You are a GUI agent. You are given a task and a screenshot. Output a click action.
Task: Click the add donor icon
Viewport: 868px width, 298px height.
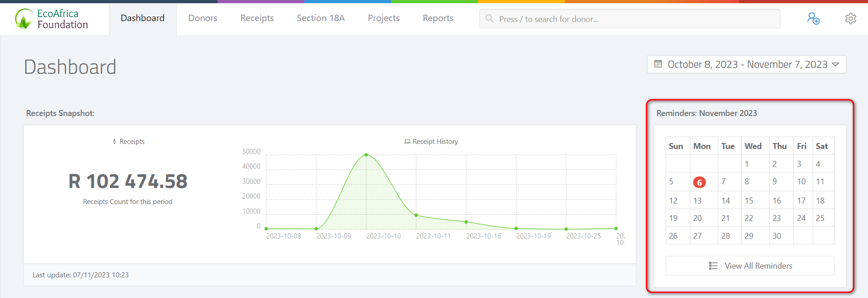click(x=813, y=19)
